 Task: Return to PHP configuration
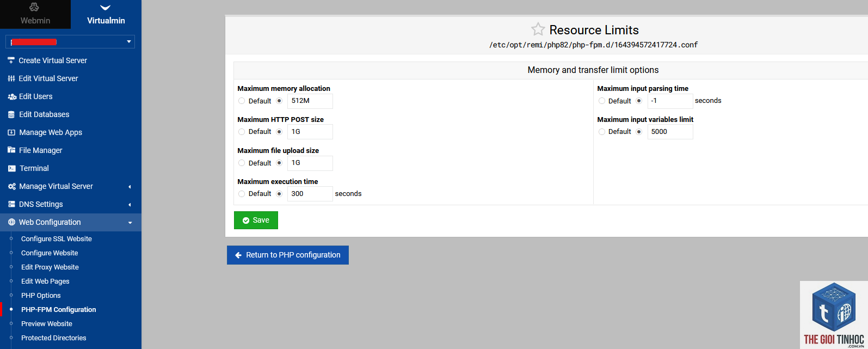tap(288, 255)
